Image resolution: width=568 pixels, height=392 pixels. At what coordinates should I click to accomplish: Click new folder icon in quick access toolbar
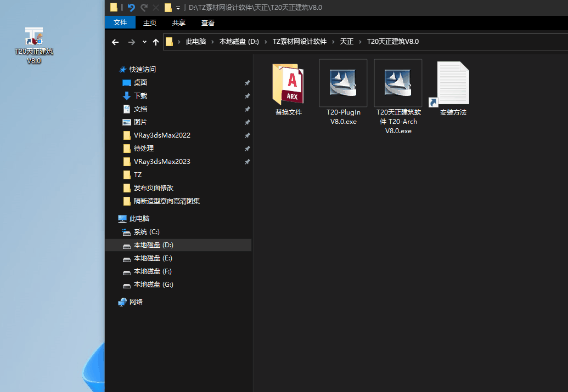(x=168, y=7)
